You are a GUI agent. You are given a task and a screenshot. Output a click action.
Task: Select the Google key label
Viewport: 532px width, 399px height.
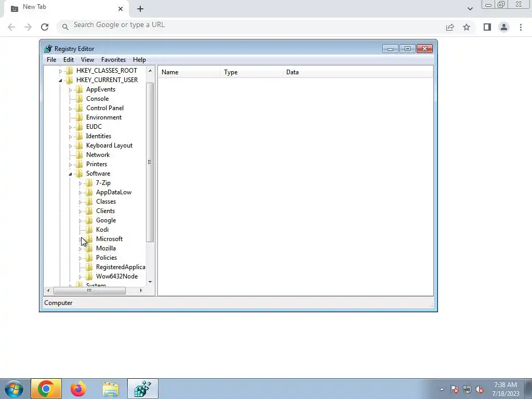pyautogui.click(x=106, y=220)
